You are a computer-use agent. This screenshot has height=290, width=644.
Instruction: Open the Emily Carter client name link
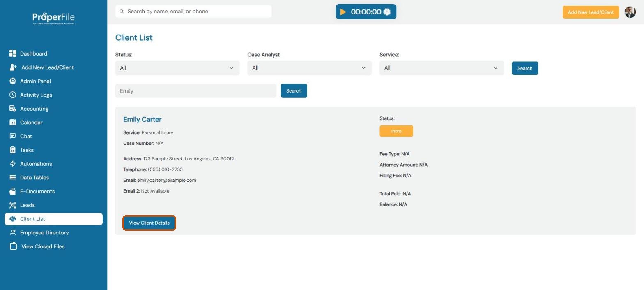click(x=143, y=119)
